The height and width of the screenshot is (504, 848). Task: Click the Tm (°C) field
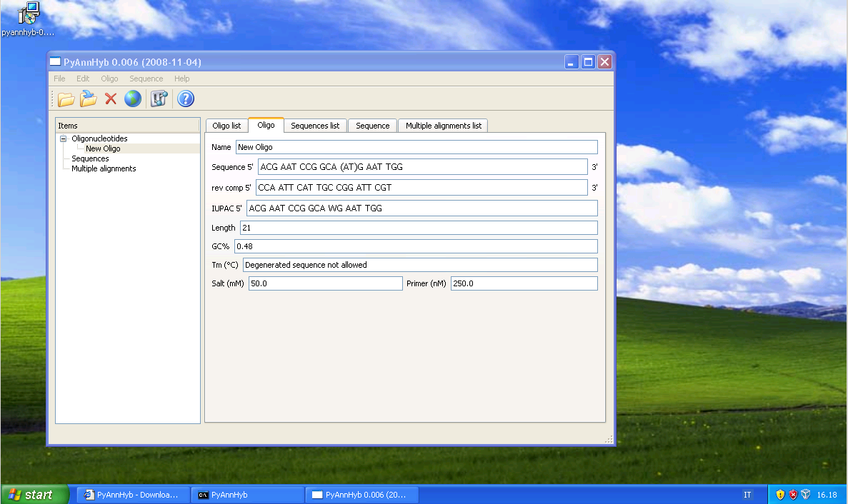point(420,265)
